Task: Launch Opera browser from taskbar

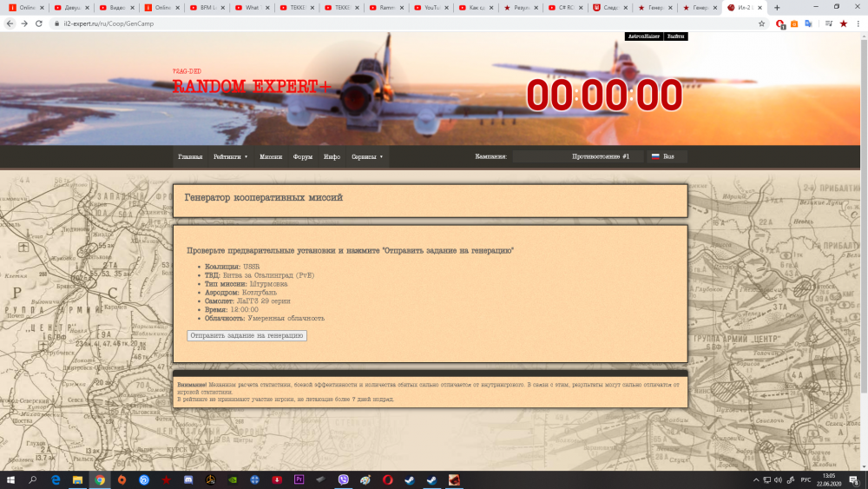Action: [x=387, y=480]
